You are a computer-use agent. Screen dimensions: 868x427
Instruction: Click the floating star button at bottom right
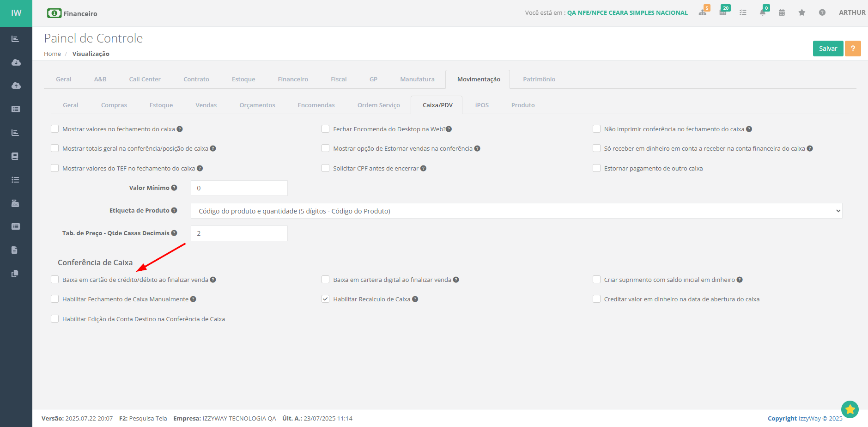pos(850,409)
